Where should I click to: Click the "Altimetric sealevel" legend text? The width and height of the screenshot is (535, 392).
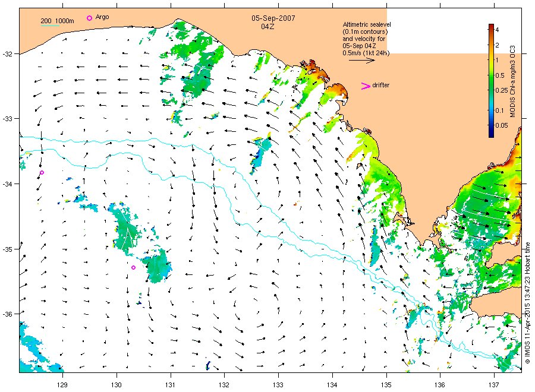click(367, 24)
